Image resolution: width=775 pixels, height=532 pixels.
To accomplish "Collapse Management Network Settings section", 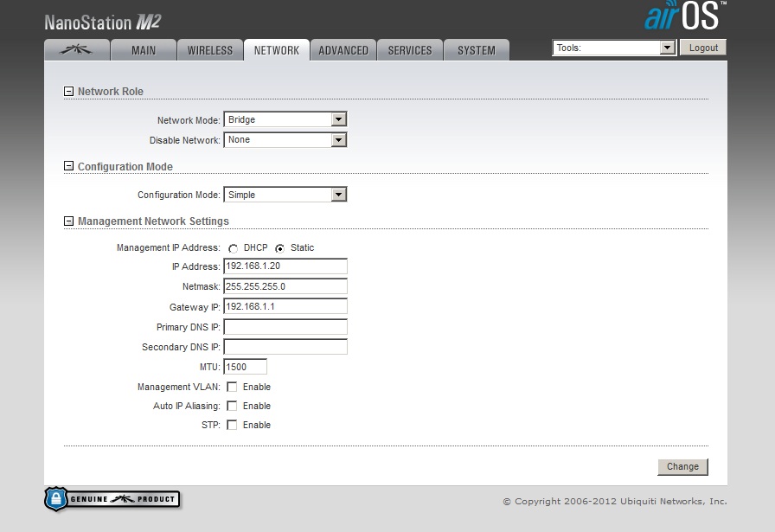I will 68,221.
